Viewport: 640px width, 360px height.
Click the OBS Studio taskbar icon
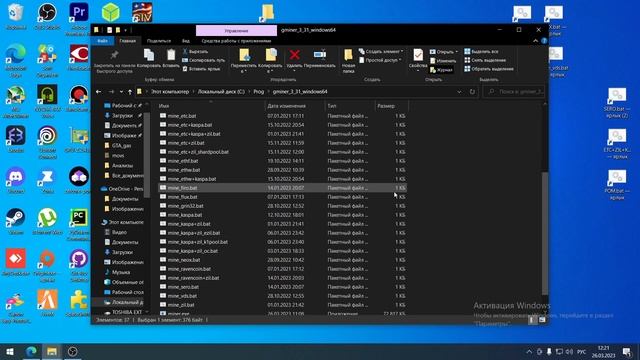pyautogui.click(x=73, y=351)
